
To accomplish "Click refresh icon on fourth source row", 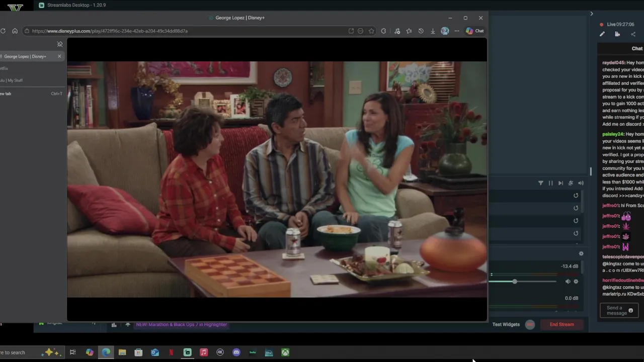I will click(576, 233).
